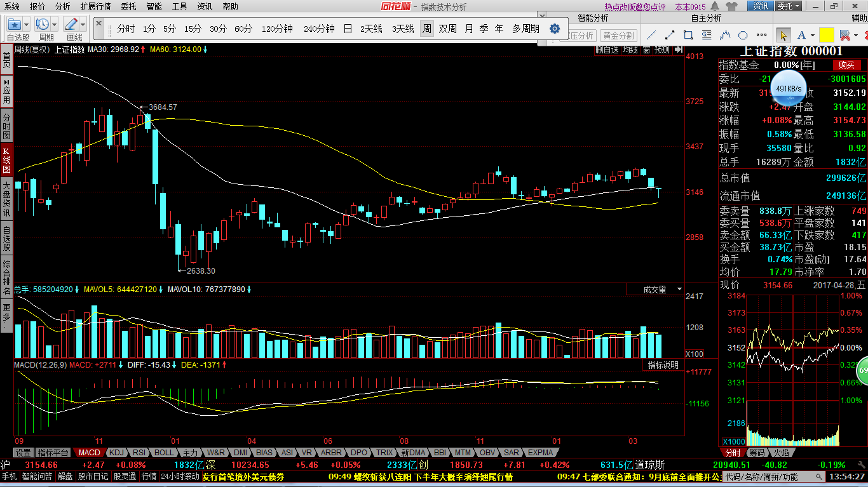Viewport: 868px width, 487px height.
Task: Select the 多周期 view
Action: click(526, 29)
